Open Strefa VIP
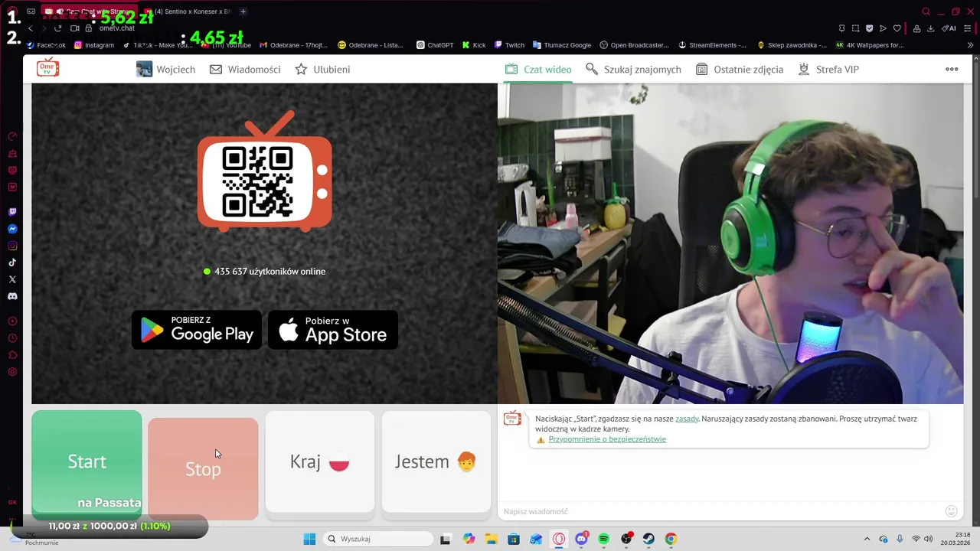Viewport: 980px width, 551px height. pos(828,70)
